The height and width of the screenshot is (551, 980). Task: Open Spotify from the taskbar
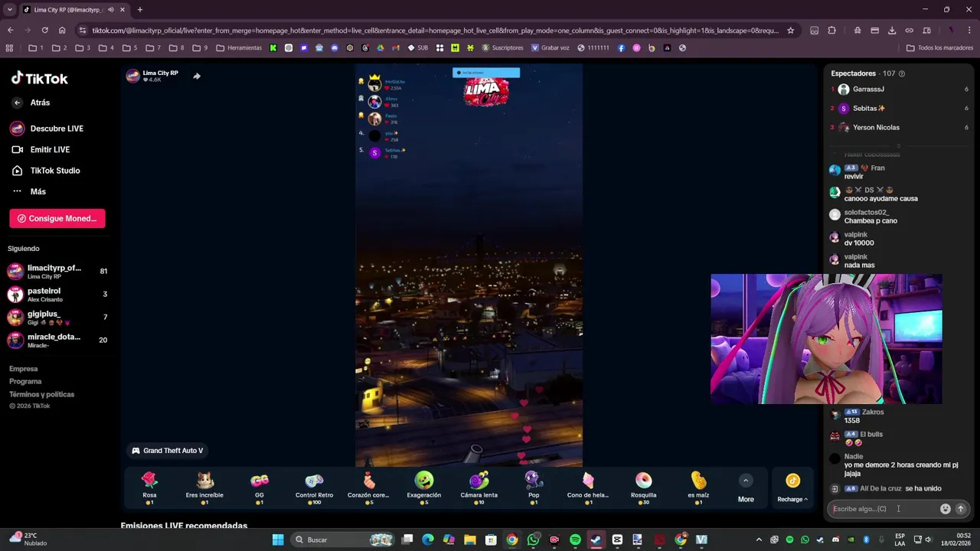tap(575, 540)
